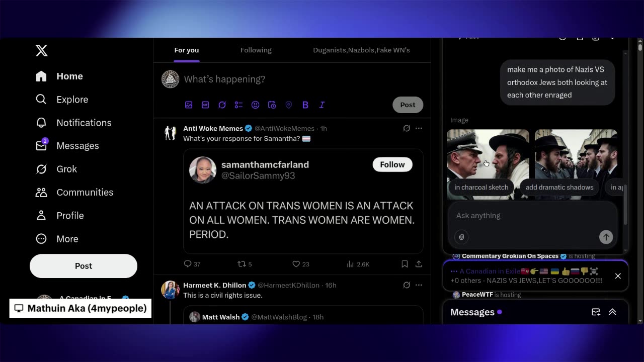644x362 pixels.
Task: Switch to For you tab
Action: click(187, 50)
